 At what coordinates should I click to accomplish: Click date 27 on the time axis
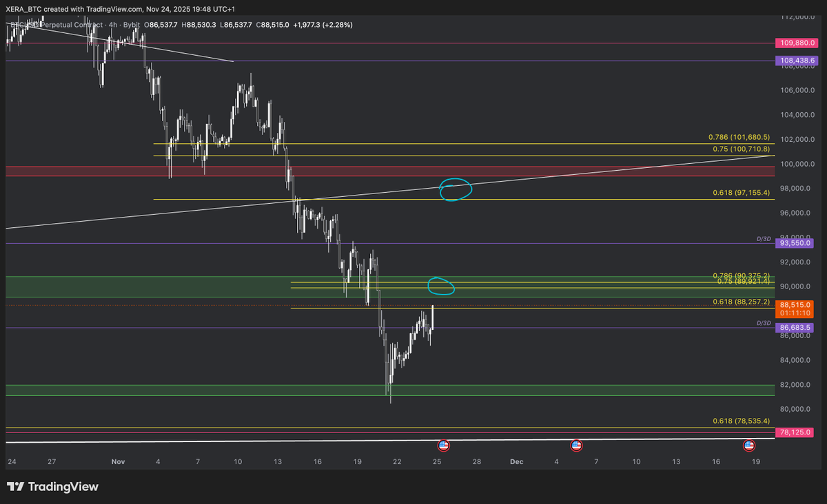51,461
